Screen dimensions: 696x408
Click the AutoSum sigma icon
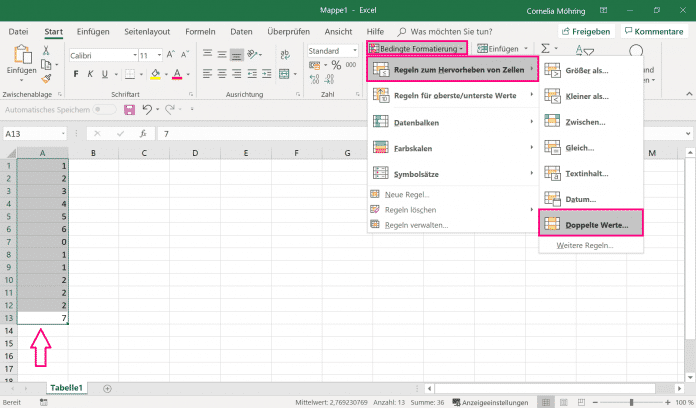click(x=545, y=48)
